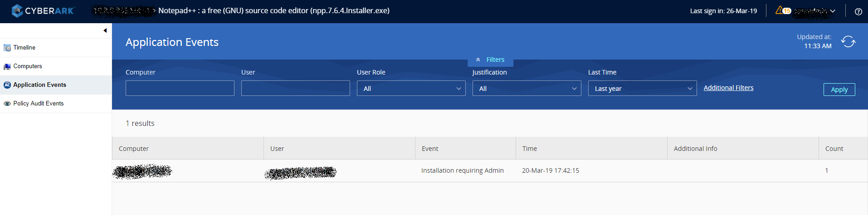Click the Application Events sidebar icon

point(7,85)
